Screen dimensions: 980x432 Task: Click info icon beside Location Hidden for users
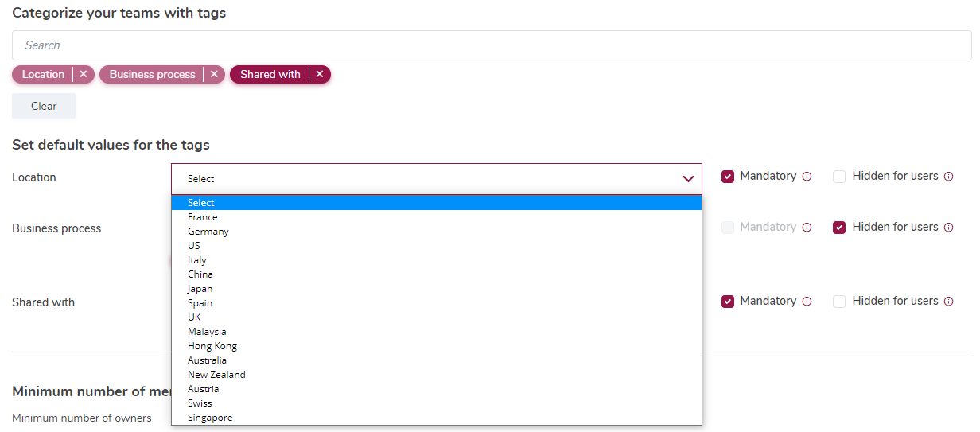948,177
